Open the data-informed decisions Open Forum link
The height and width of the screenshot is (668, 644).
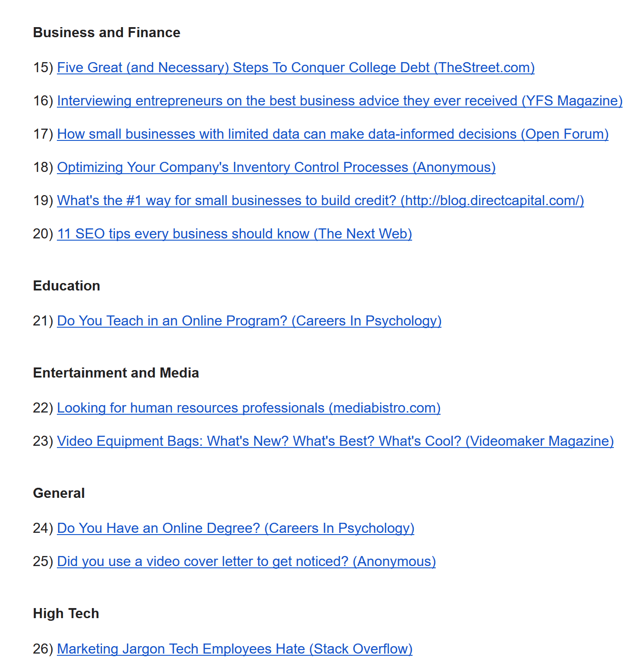[333, 134]
